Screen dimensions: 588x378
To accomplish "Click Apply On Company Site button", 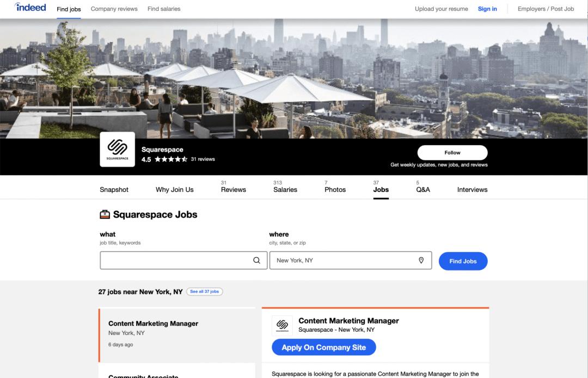I will pos(323,348).
